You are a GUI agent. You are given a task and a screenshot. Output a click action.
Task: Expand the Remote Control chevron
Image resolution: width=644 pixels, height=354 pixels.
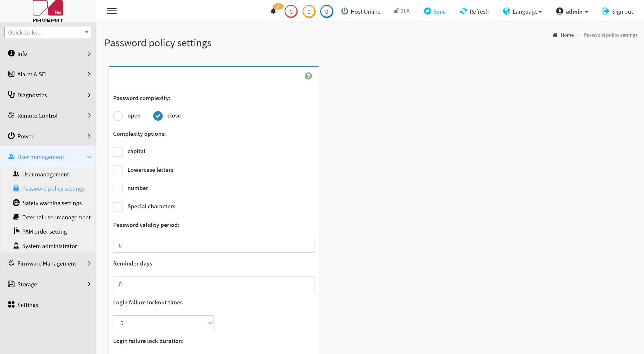(89, 115)
